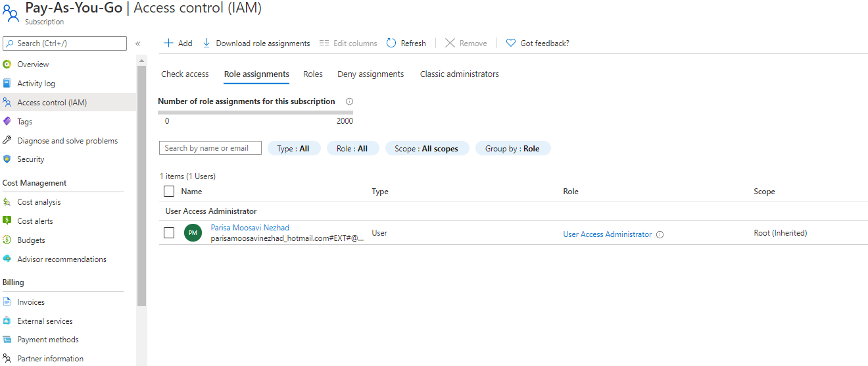Check the box for Parisa Moosavi Nezhad row
Screen dimensions: 868x366
(x=169, y=233)
